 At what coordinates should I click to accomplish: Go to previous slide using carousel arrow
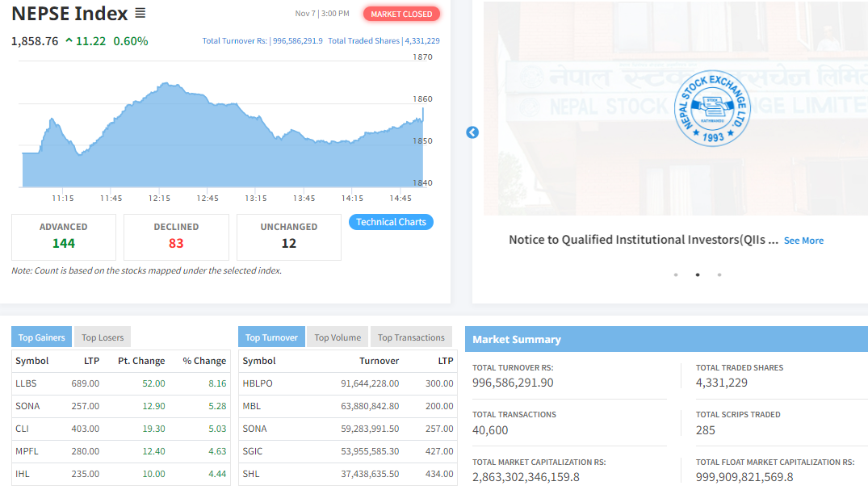tap(472, 132)
